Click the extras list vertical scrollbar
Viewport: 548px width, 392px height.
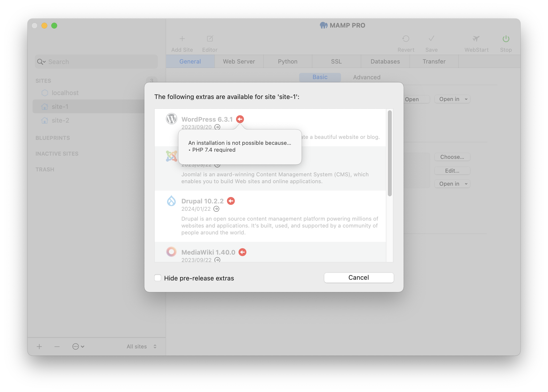coord(390,153)
